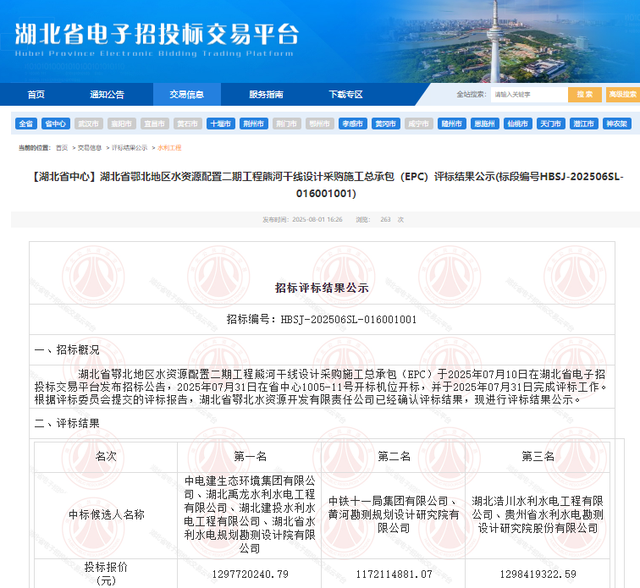Screen dimensions: 640x588
Task: Click the 湖北省电子招投标交易平台 site logo title
Action: tap(157, 34)
